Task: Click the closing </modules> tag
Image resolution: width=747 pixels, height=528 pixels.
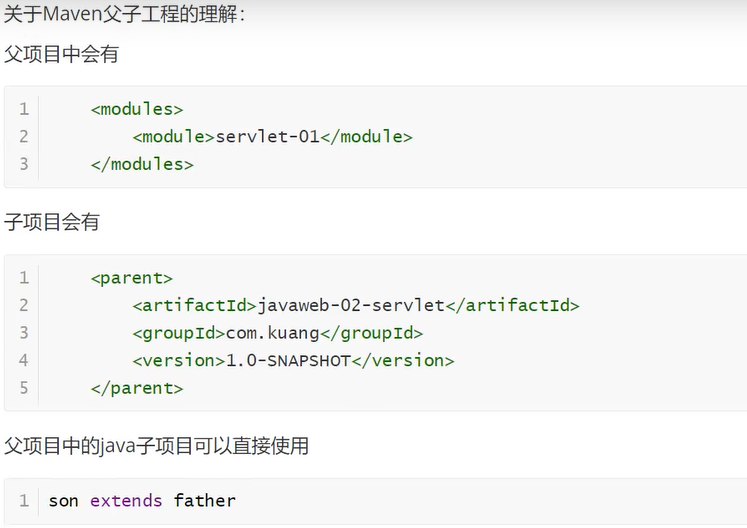Action: (141, 163)
